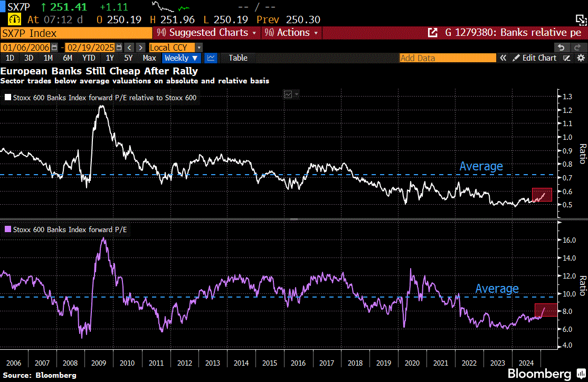Click G 1279380: Banks relative pe title
The image size is (588, 382).
[513, 33]
